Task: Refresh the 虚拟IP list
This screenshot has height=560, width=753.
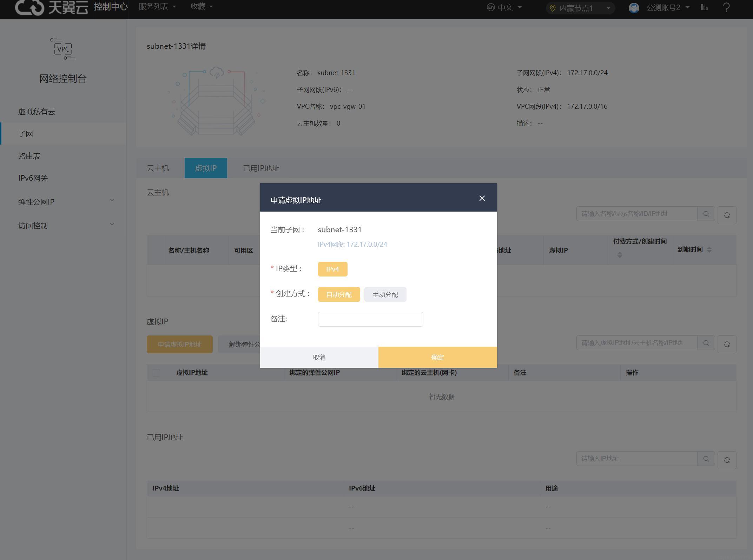Action: pyautogui.click(x=727, y=344)
